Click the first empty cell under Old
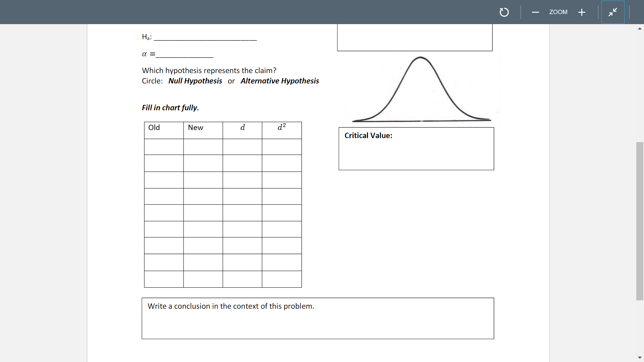Viewport: 644px width, 362px height. pyautogui.click(x=164, y=146)
